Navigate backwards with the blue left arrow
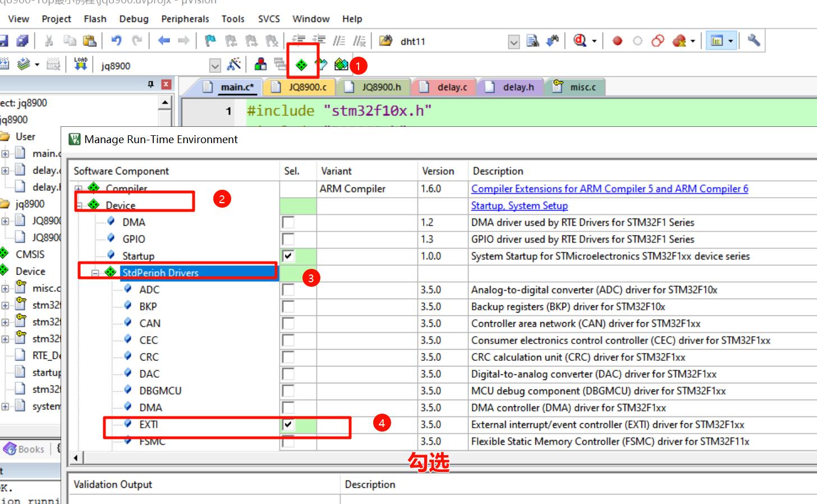Viewport: 817px width, 504px height. (164, 40)
